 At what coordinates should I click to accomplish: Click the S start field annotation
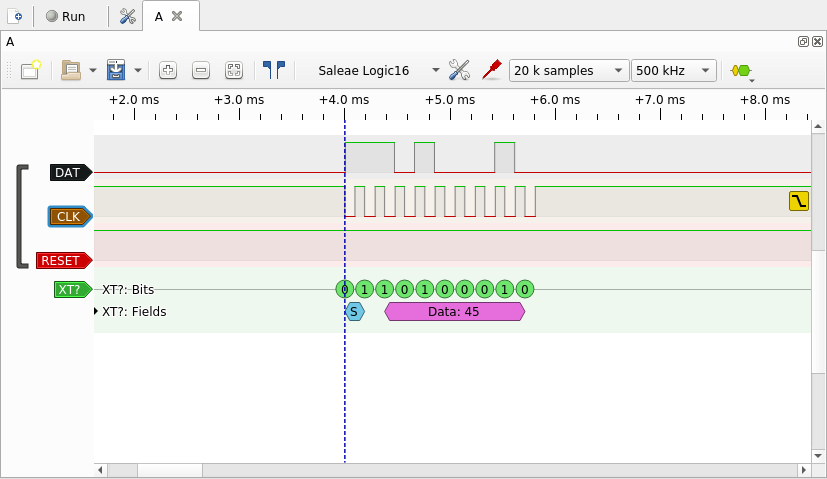354,312
